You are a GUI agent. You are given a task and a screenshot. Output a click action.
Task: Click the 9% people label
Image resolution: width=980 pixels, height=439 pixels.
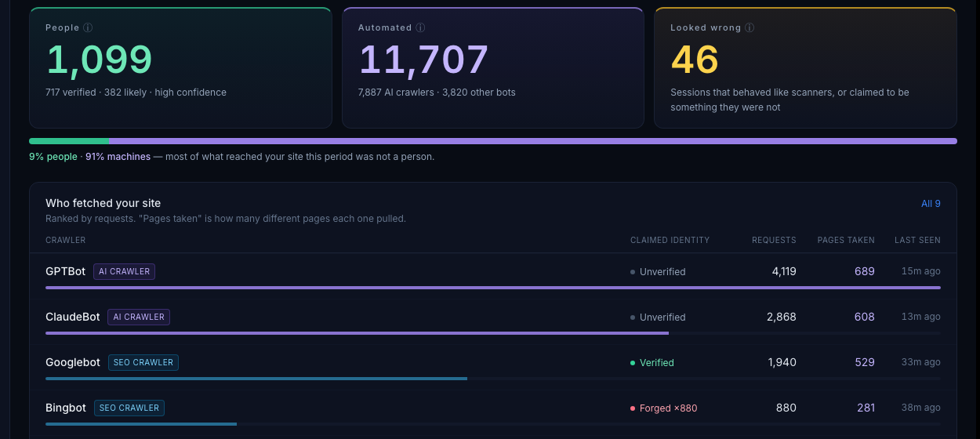pos(53,157)
